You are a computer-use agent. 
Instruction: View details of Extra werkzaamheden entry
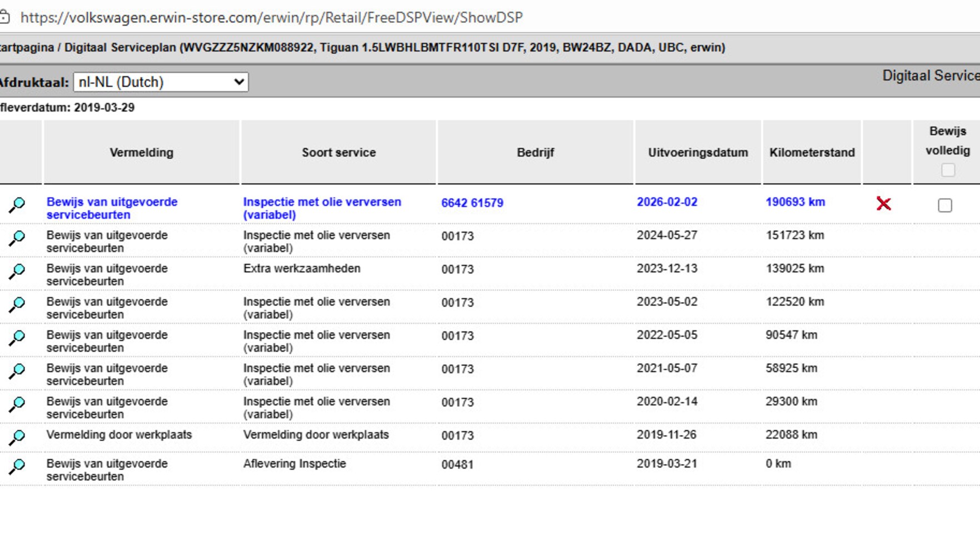click(x=17, y=271)
